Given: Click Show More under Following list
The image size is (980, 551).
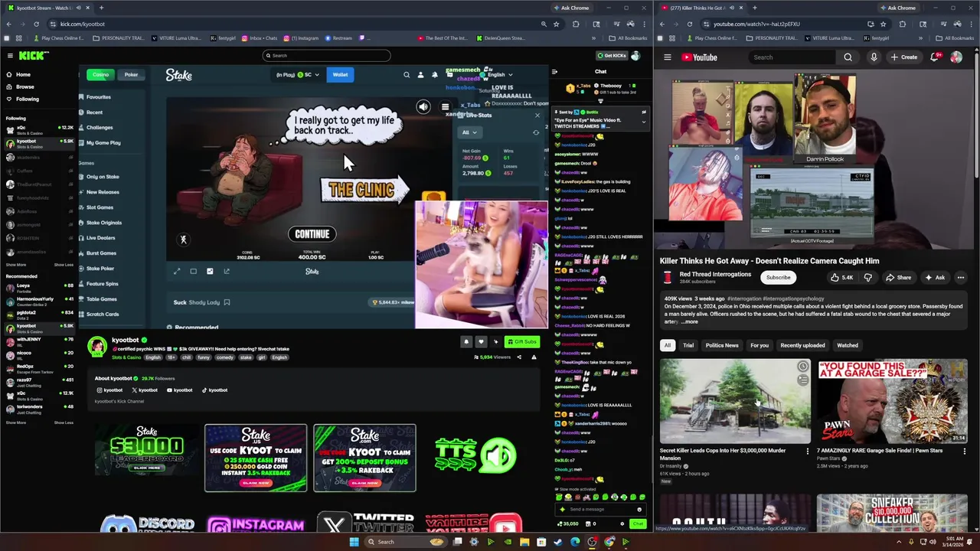Looking at the screenshot, I should click(16, 265).
